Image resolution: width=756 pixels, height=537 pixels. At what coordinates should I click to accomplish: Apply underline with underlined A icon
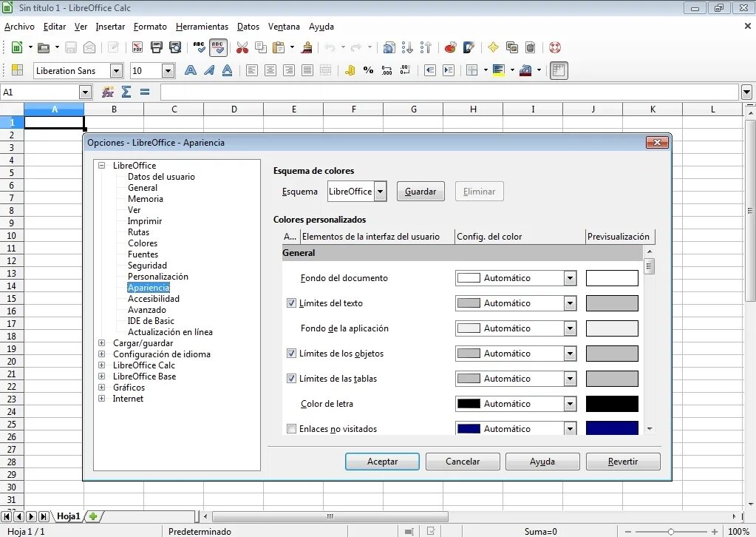coord(227,70)
